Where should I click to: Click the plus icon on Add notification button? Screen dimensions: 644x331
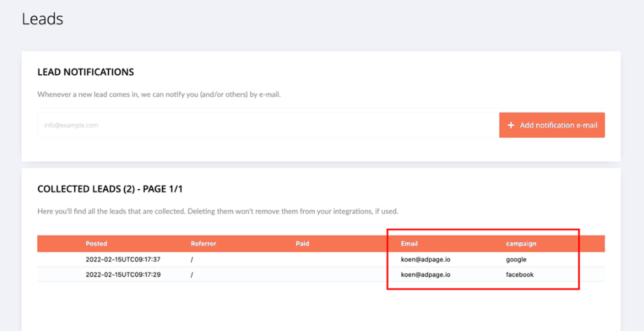coord(511,125)
